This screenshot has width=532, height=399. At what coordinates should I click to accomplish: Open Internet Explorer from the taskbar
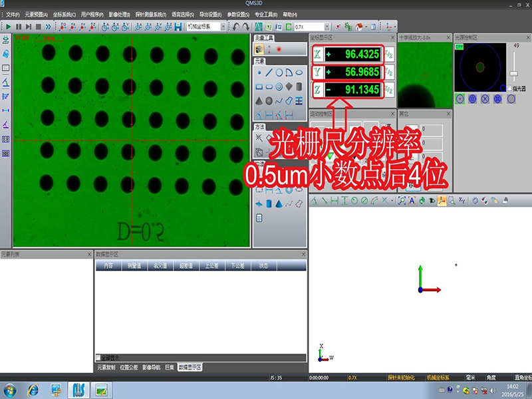coord(33,390)
